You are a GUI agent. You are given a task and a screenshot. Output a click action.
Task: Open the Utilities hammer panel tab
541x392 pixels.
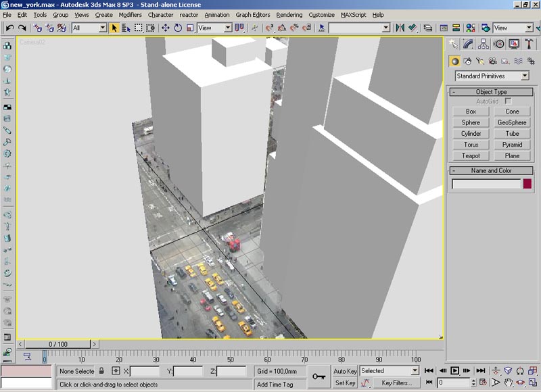530,44
